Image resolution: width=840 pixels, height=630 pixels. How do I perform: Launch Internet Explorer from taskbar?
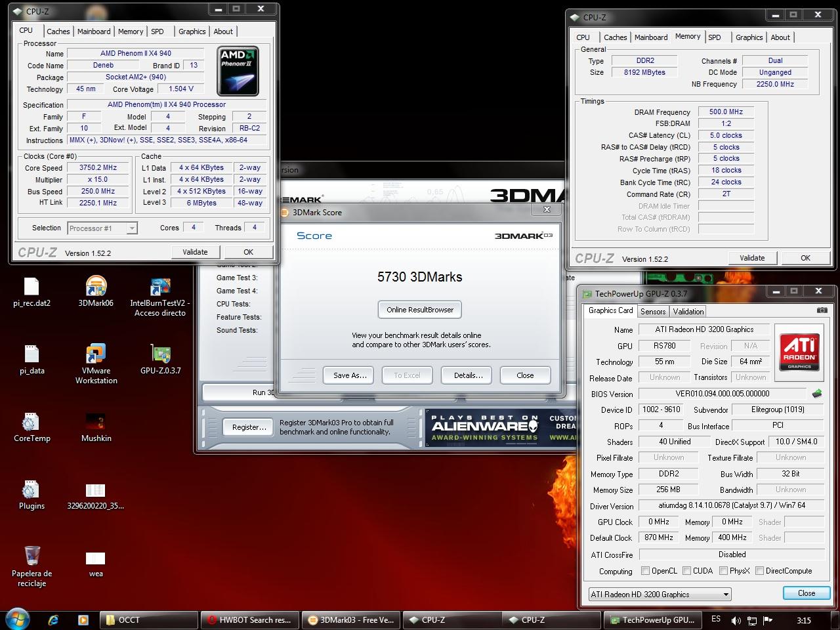[54, 619]
